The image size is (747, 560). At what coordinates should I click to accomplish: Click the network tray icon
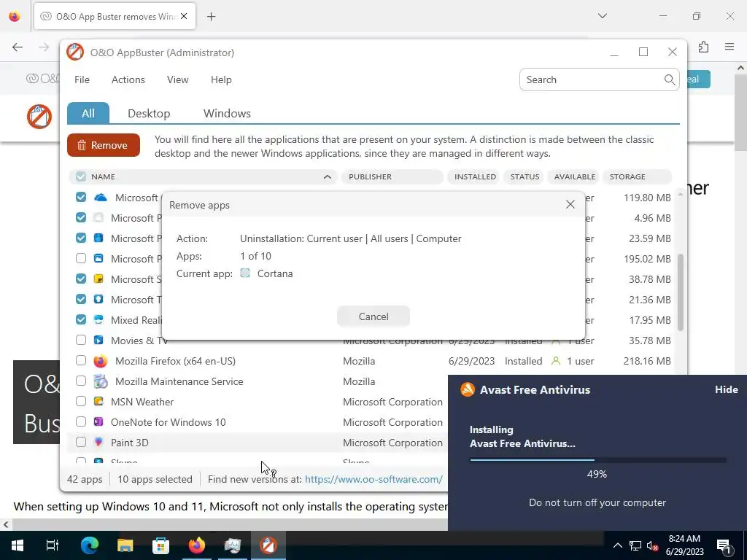pos(635,545)
